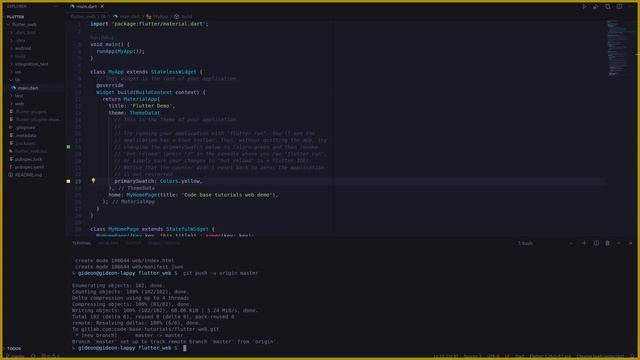Screen dimensions: 640x360
Task: Open Explorer views and more actions menu
Action: click(x=56, y=7)
